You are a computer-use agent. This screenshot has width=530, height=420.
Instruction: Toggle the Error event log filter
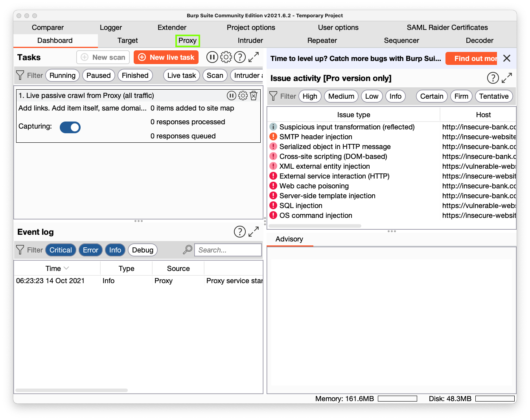90,250
